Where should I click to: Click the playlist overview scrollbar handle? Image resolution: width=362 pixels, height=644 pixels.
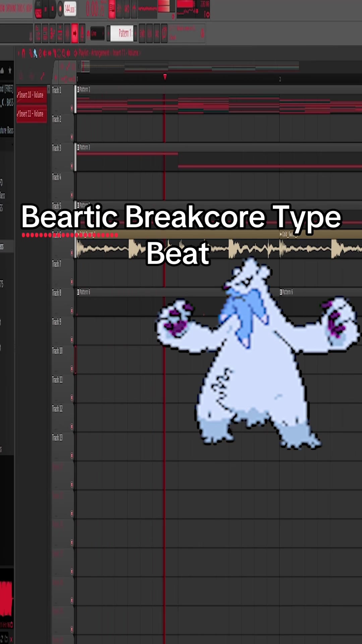coord(85,66)
